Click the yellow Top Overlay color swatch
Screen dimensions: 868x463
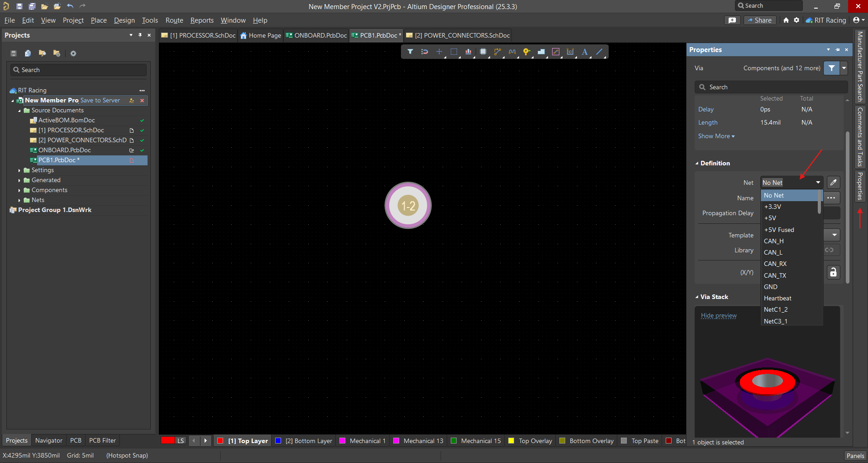511,441
